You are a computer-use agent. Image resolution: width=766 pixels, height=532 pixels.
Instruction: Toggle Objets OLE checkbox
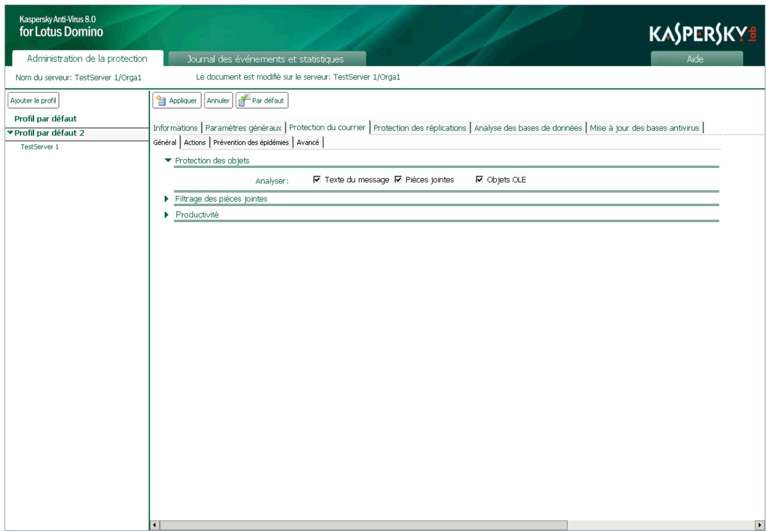(479, 179)
